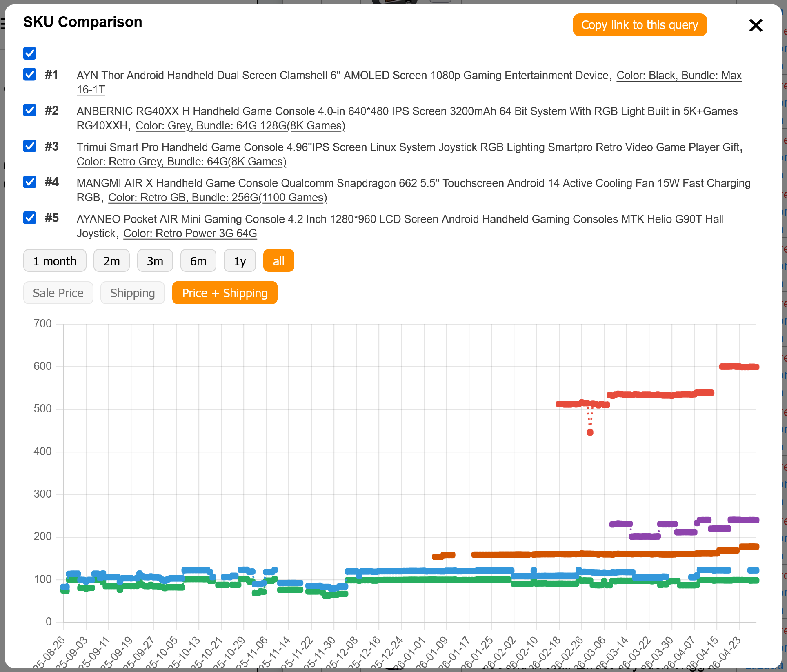Click the SKU Comparison heading
This screenshot has height=672, width=787.
pyautogui.click(x=83, y=22)
